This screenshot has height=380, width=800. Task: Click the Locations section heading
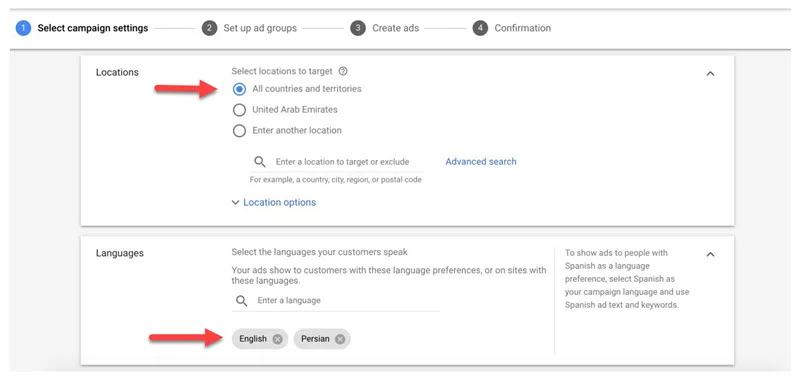coord(117,72)
